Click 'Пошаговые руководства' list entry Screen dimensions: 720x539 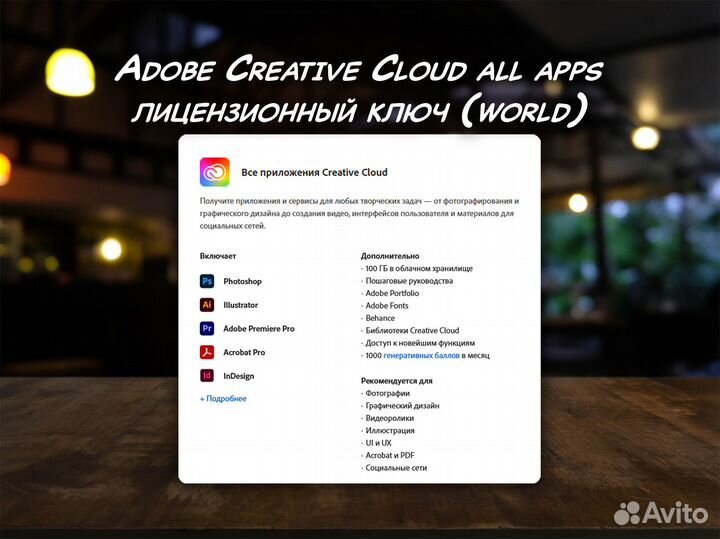click(x=407, y=281)
